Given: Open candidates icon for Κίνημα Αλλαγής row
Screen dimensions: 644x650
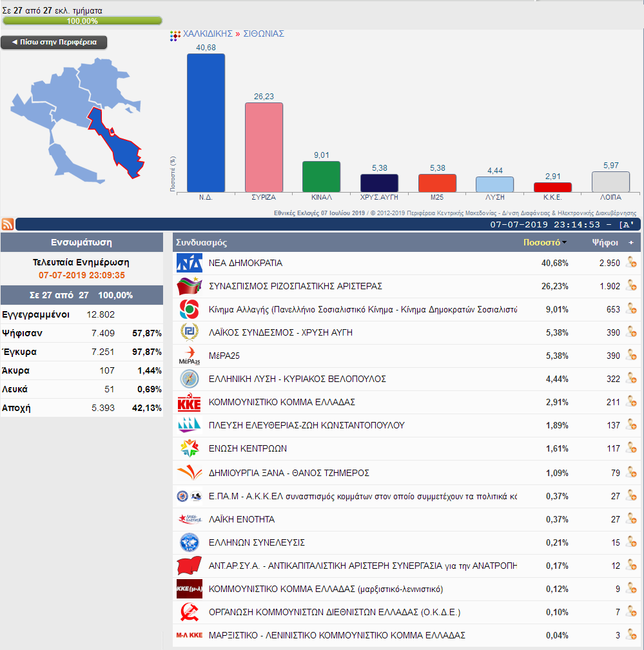Looking at the screenshot, I should (631, 309).
